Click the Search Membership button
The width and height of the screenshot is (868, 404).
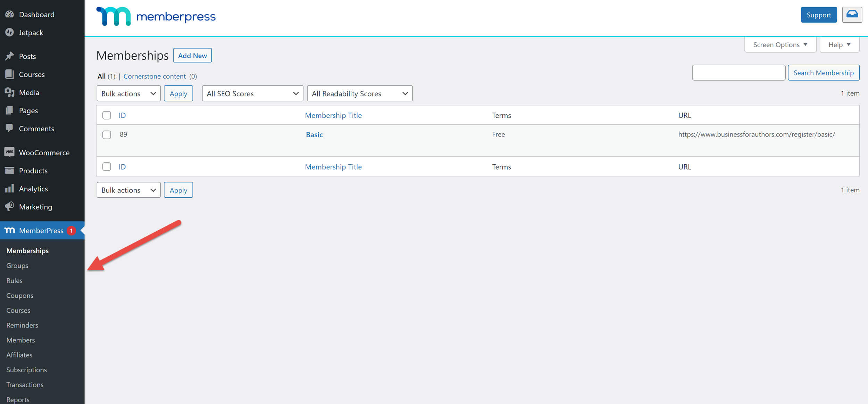coord(824,73)
